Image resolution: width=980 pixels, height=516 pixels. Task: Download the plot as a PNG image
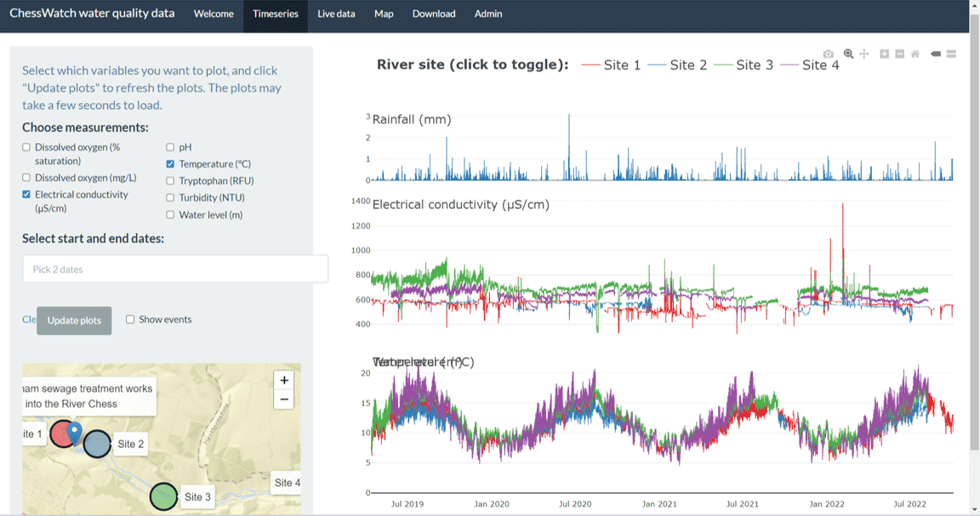pyautogui.click(x=829, y=54)
